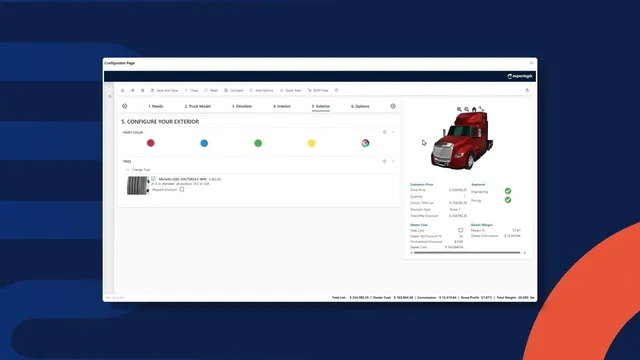Click icon directly left of Save and Close
The height and width of the screenshot is (360, 640).
(x=142, y=91)
